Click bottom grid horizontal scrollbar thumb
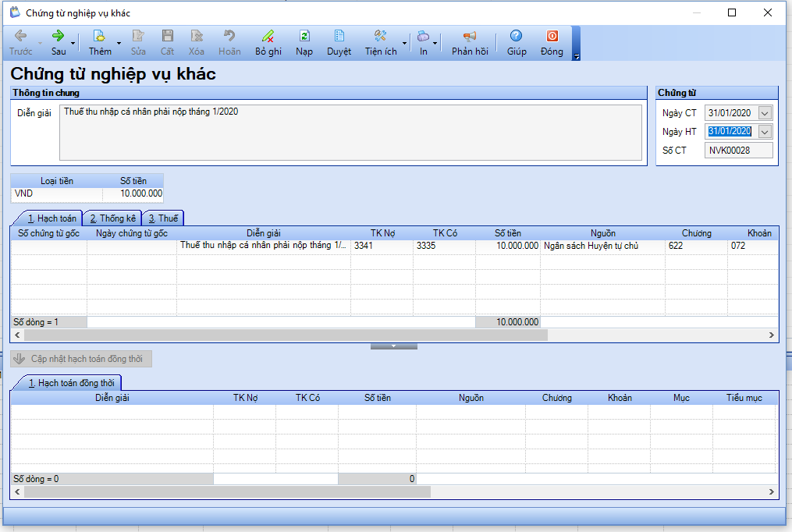Screen dimensions: 792x532 [x=227, y=491]
